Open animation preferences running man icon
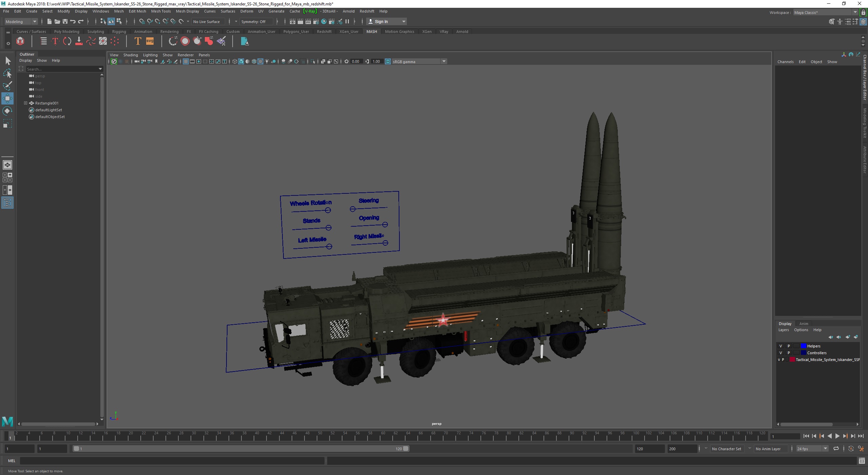This screenshot has height=475, width=868. tap(861, 449)
